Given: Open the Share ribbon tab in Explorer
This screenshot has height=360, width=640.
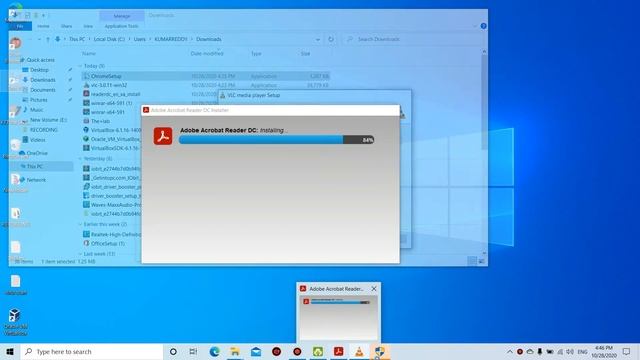Looking at the screenshot, I should (66, 26).
